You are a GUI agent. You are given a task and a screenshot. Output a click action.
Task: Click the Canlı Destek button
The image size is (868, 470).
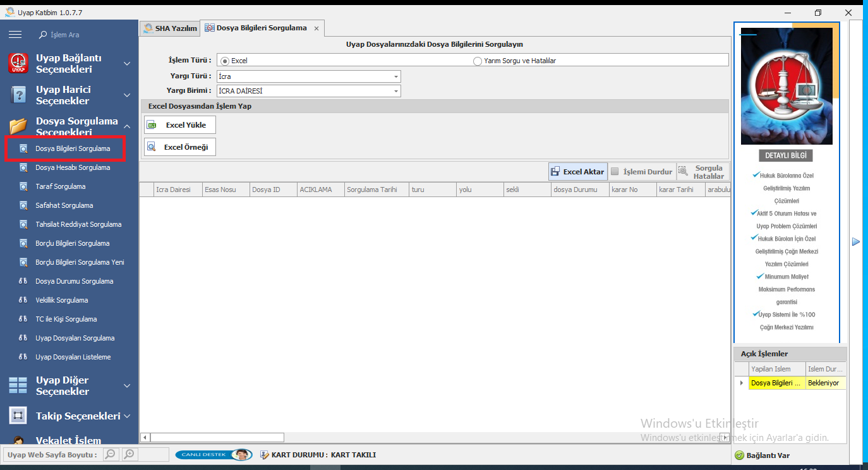(x=213, y=455)
